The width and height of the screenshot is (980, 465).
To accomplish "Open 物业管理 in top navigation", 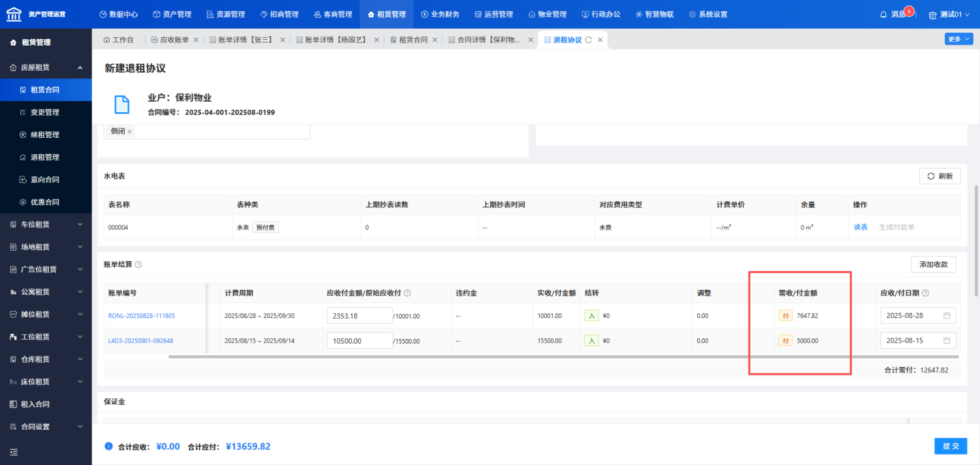I will [x=547, y=14].
